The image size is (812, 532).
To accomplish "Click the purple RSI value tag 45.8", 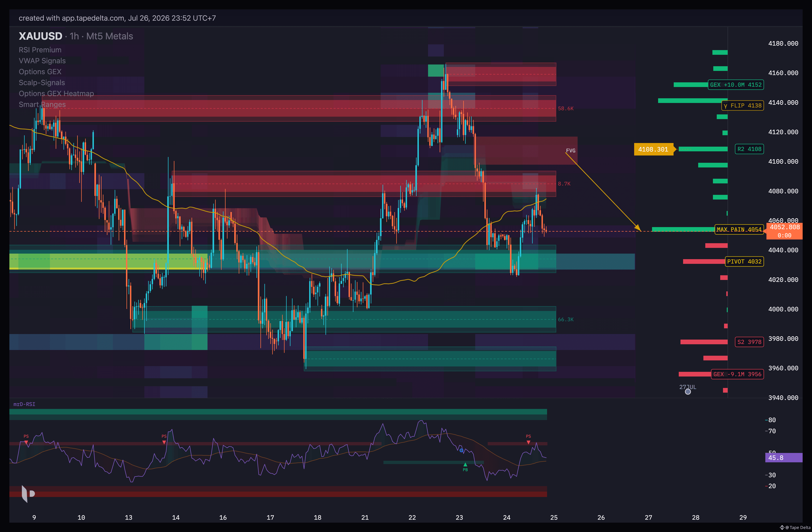I will 784,458.
